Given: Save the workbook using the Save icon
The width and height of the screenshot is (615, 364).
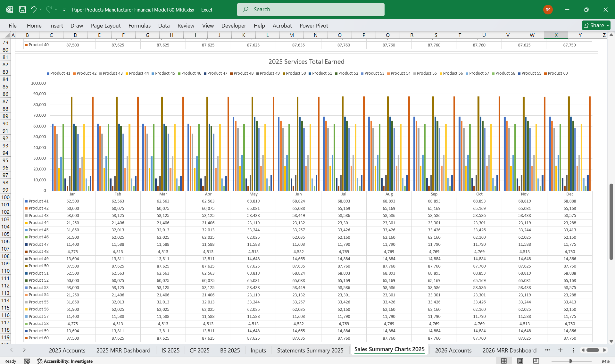Looking at the screenshot, I should tap(22, 9).
